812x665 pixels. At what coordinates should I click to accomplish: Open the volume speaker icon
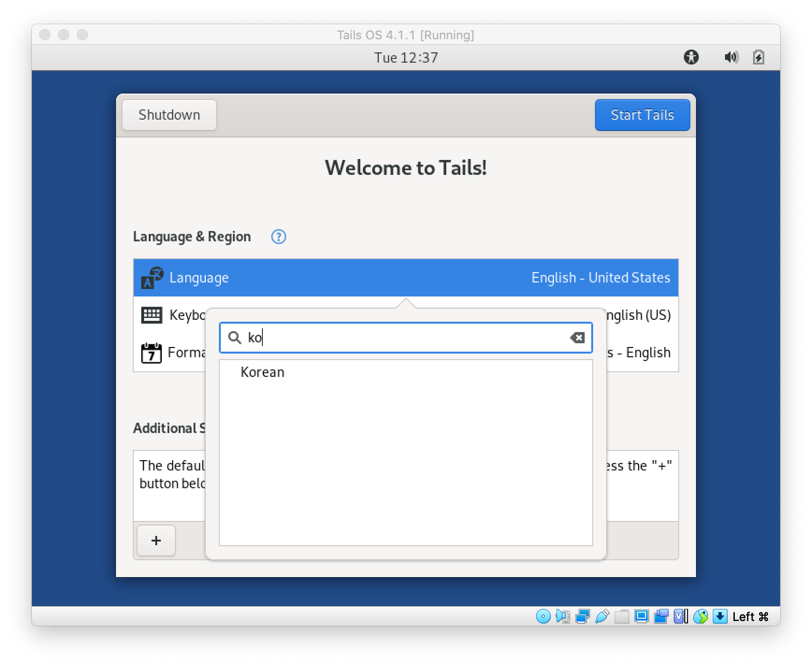[731, 57]
